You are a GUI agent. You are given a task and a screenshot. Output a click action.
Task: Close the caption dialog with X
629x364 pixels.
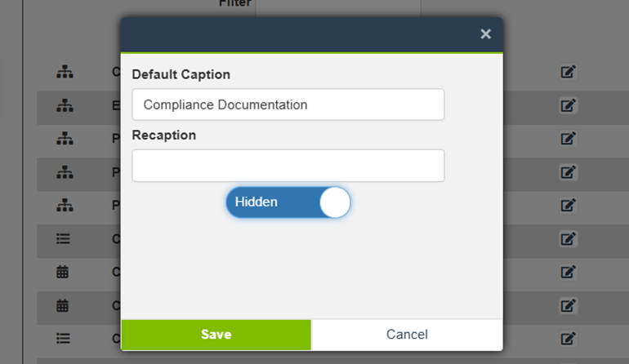[485, 34]
